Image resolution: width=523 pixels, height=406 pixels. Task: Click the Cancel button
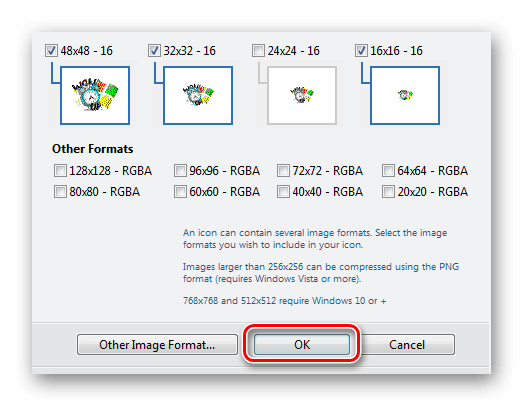tap(407, 345)
